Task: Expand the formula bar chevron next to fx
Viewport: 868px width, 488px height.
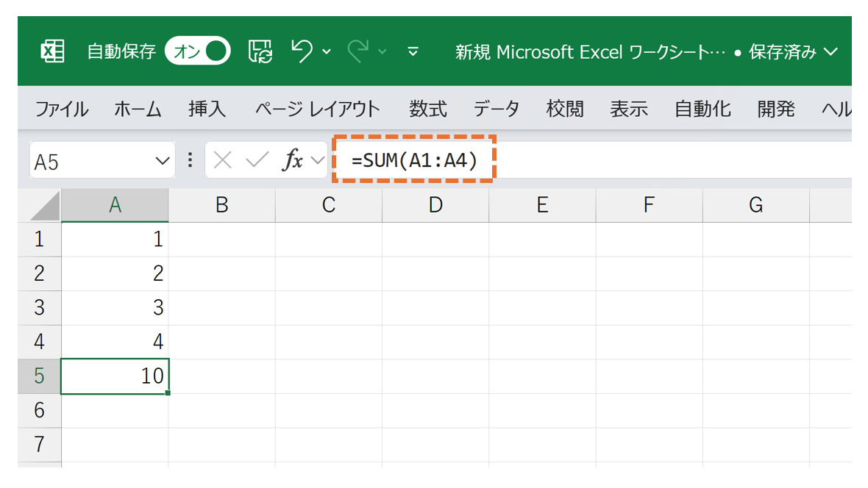Action: [x=317, y=160]
